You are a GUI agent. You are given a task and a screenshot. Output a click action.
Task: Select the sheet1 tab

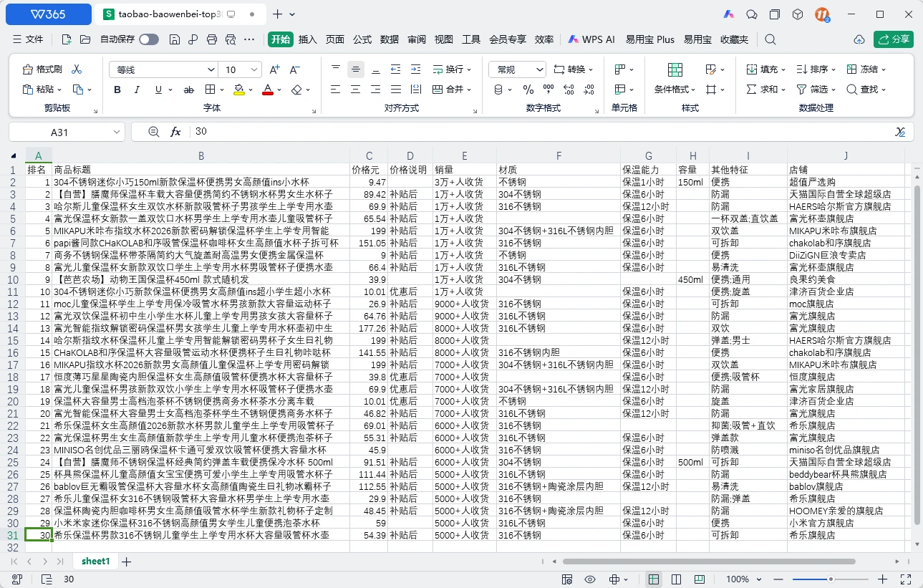(x=95, y=562)
